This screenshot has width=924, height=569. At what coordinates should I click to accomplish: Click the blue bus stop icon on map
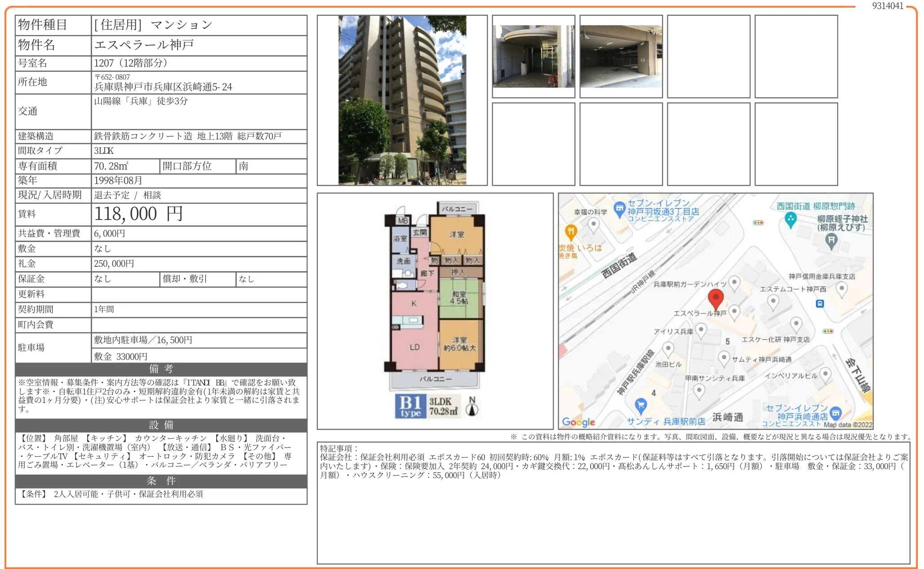point(820,304)
